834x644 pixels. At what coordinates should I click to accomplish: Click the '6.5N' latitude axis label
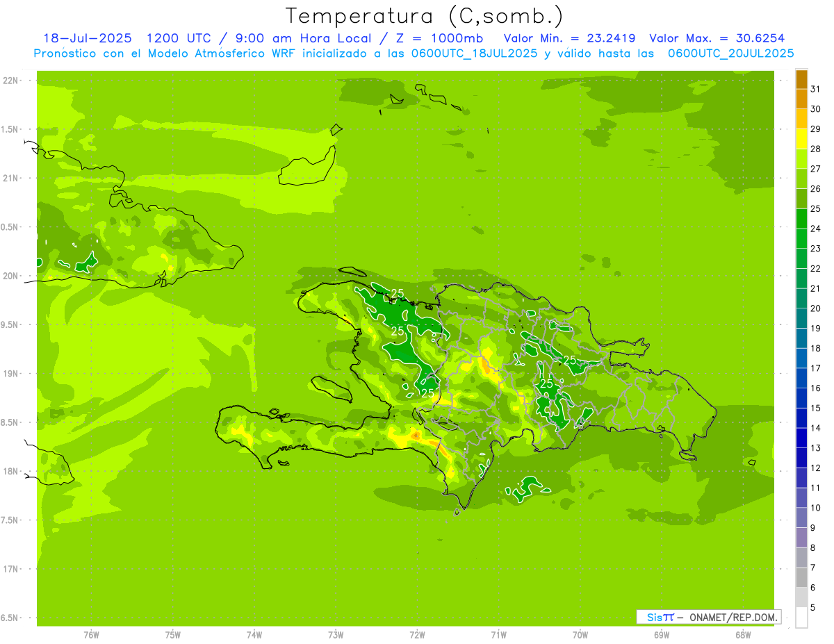point(10,618)
